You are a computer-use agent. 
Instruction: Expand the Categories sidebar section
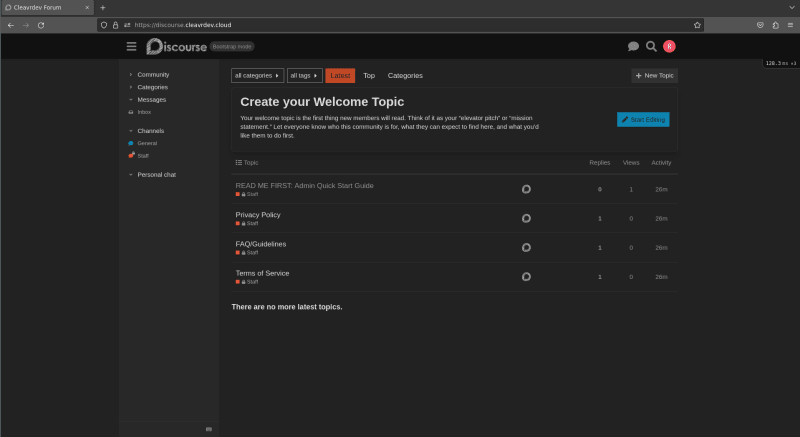click(152, 87)
